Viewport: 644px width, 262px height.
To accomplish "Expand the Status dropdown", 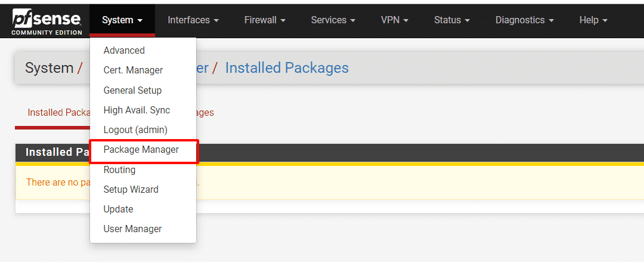I will [x=452, y=20].
